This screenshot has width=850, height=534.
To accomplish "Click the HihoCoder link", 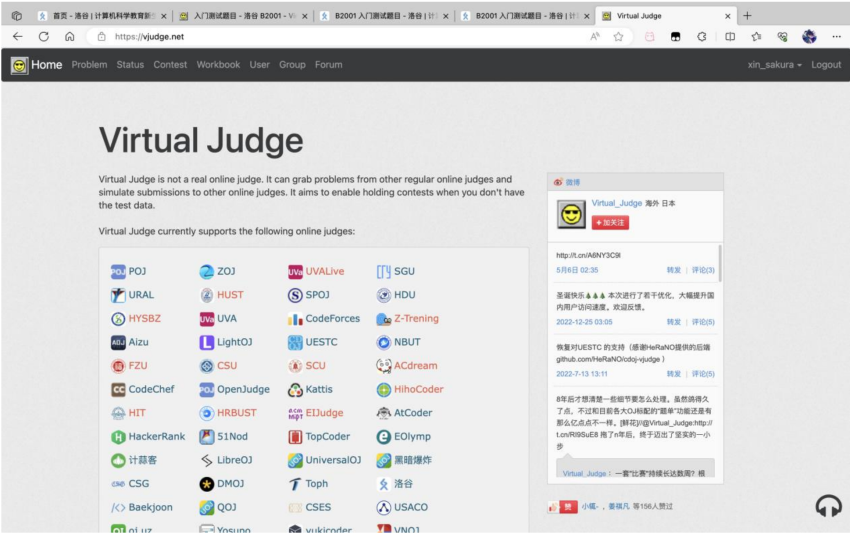I will [418, 389].
